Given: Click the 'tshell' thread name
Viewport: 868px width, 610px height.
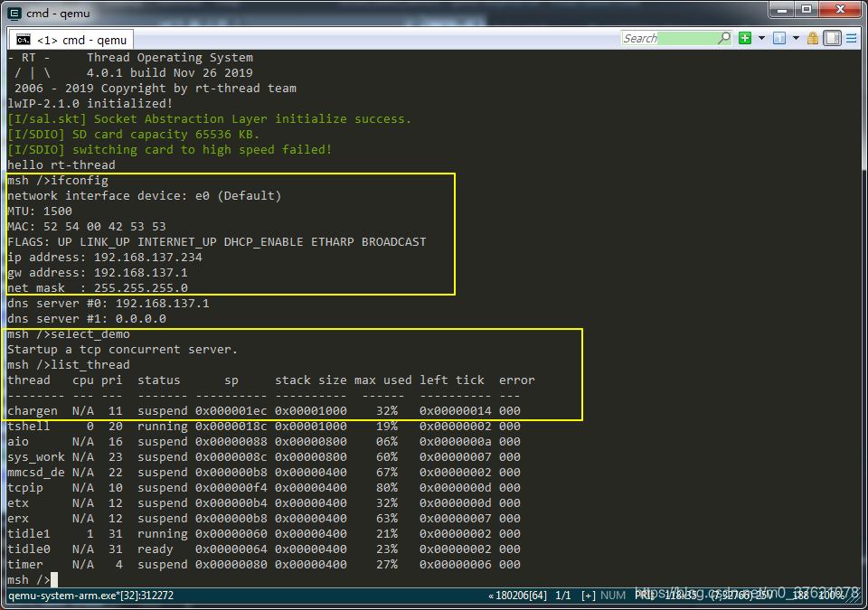Looking at the screenshot, I should [29, 427].
